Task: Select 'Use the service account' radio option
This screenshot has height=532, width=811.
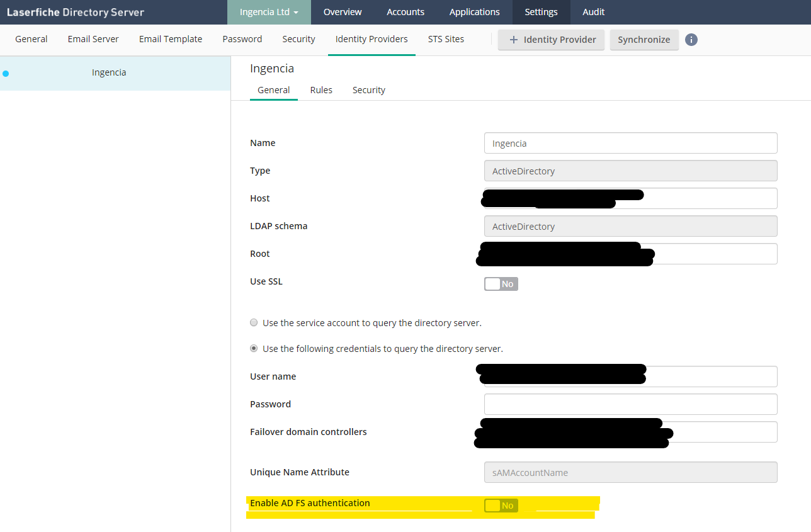Action: [x=254, y=322]
